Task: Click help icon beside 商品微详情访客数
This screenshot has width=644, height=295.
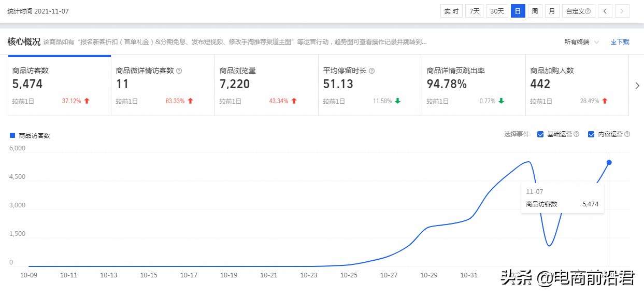Action: [179, 71]
